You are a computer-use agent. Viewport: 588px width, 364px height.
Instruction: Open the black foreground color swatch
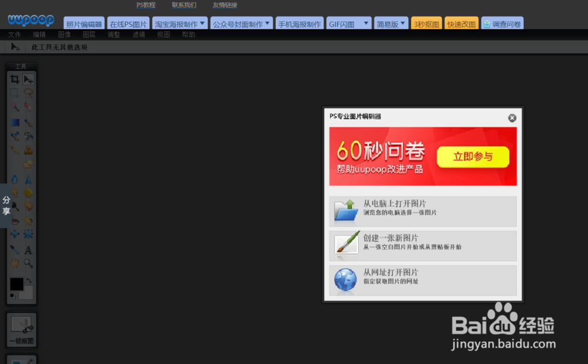(16, 284)
